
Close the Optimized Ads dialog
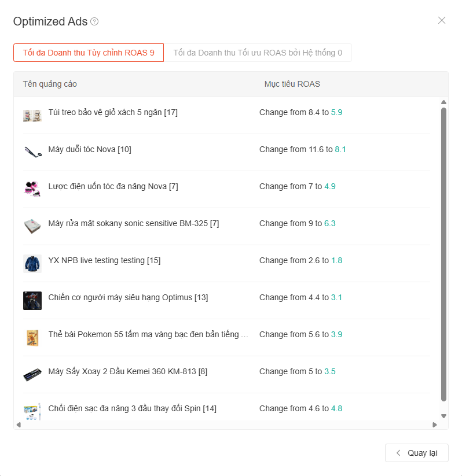click(x=442, y=20)
